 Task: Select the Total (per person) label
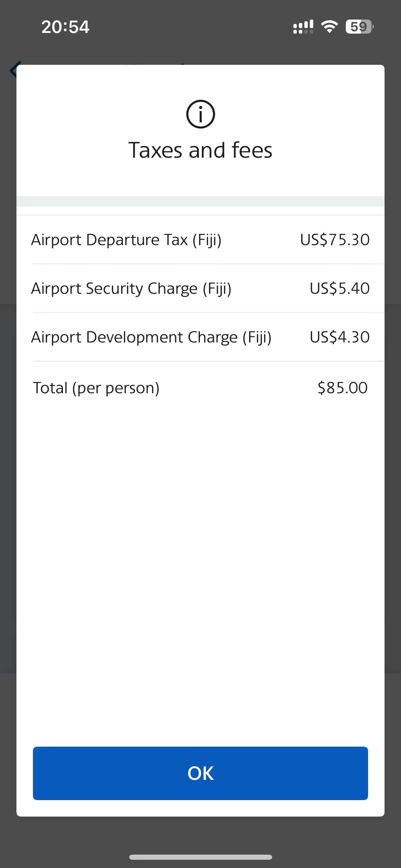(96, 388)
